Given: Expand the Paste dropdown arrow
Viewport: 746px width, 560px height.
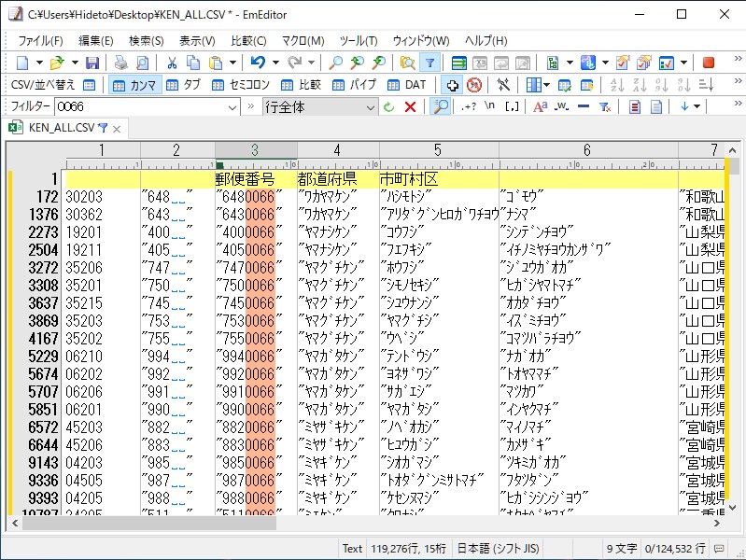Looking at the screenshot, I should click(x=232, y=63).
